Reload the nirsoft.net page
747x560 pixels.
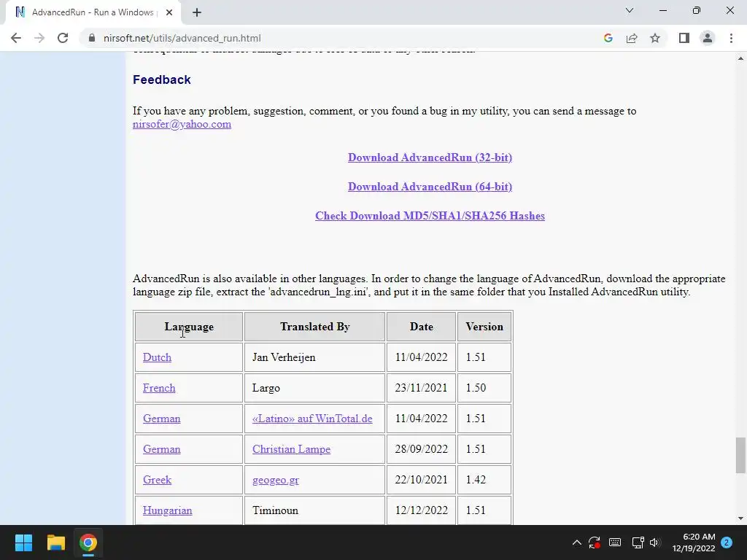(x=63, y=38)
